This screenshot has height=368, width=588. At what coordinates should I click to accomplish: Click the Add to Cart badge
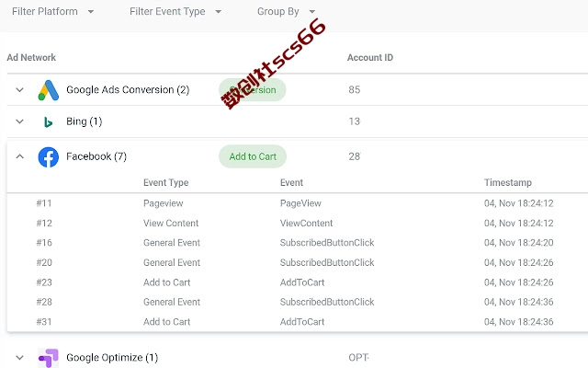tap(253, 156)
